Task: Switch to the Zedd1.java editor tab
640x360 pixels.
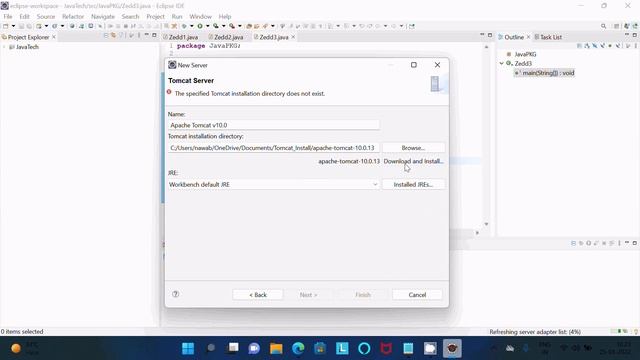Action: pyautogui.click(x=181, y=37)
